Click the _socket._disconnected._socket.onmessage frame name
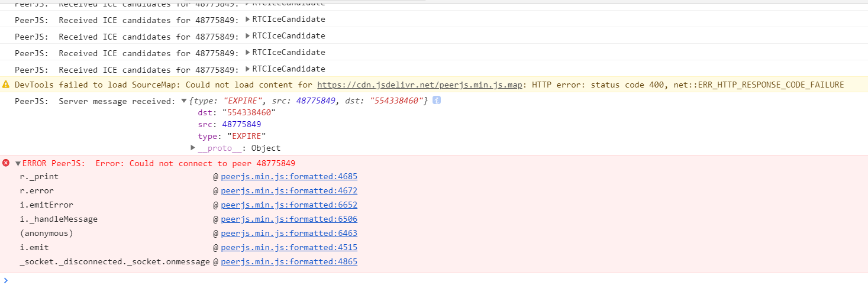 [x=115, y=262]
